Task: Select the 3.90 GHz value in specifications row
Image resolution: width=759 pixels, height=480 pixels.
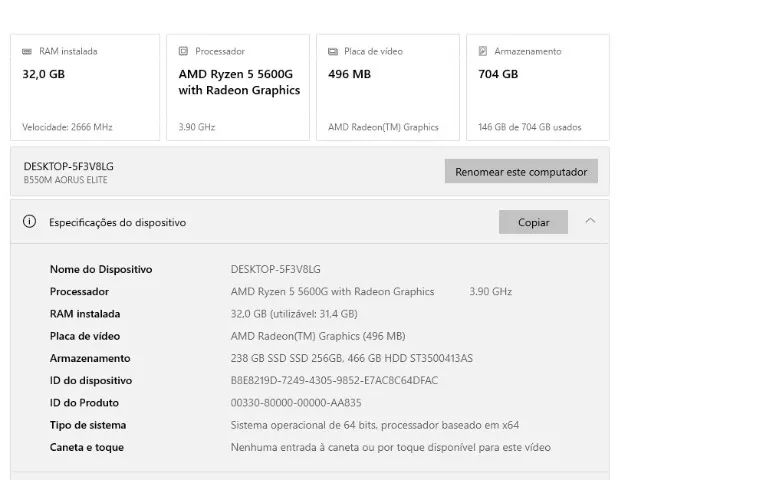Action: [490, 291]
